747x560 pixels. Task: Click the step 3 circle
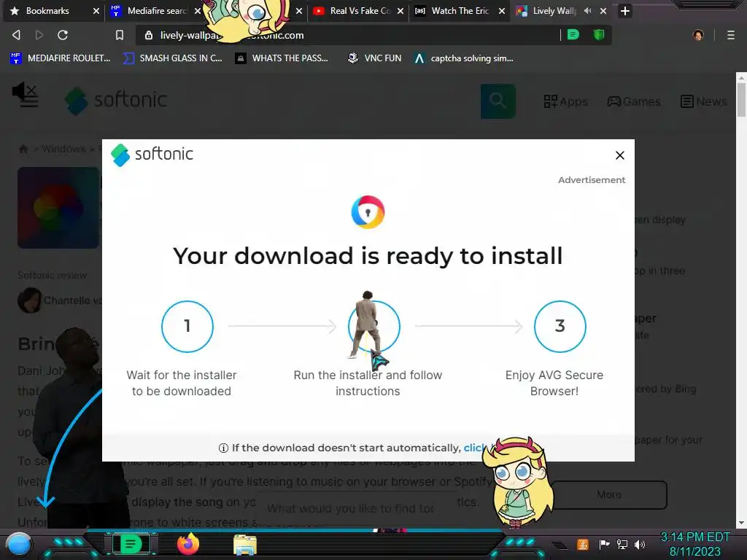pyautogui.click(x=560, y=327)
